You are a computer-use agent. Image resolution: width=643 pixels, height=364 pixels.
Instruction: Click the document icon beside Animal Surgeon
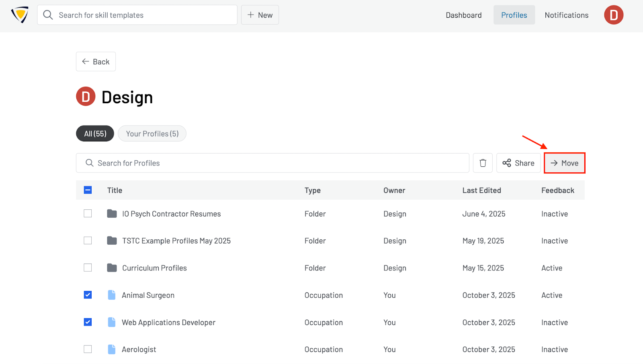click(112, 295)
